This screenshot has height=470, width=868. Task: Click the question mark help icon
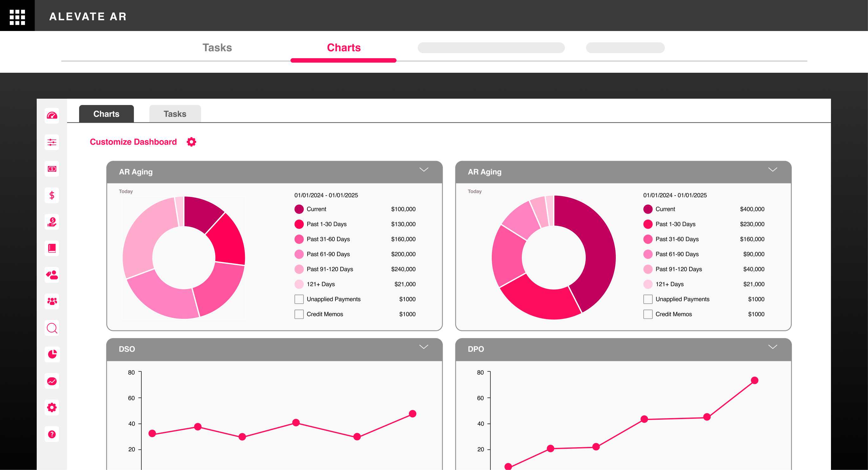(52, 434)
